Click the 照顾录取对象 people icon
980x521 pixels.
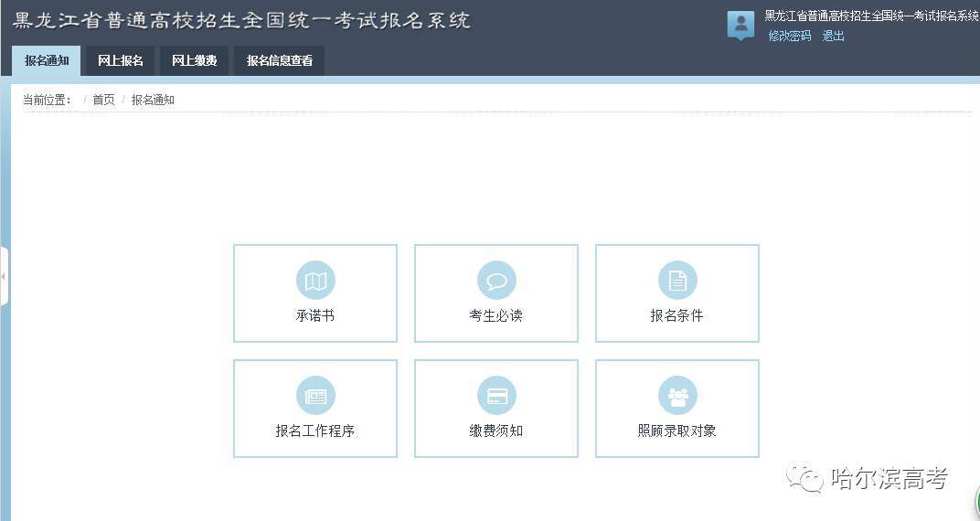677,396
